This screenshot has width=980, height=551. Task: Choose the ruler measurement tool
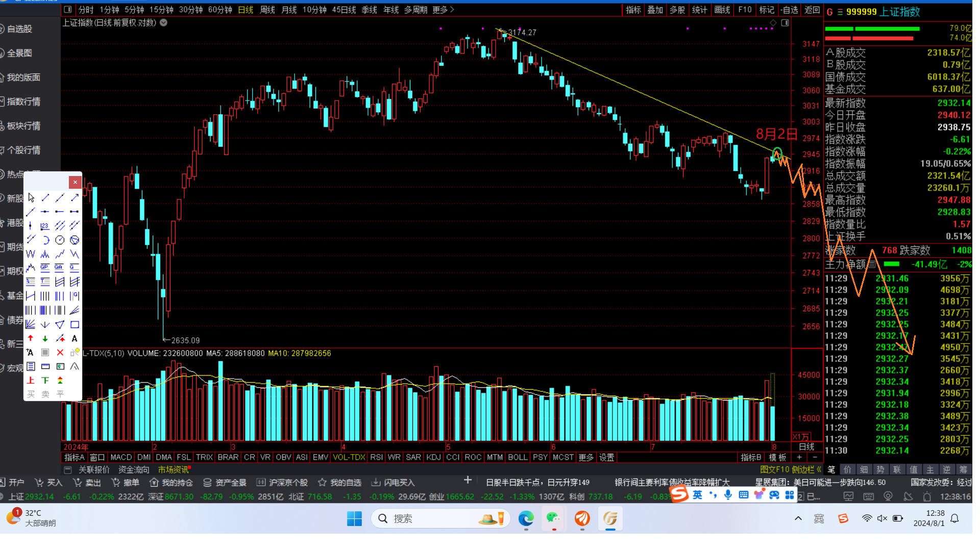45,366
